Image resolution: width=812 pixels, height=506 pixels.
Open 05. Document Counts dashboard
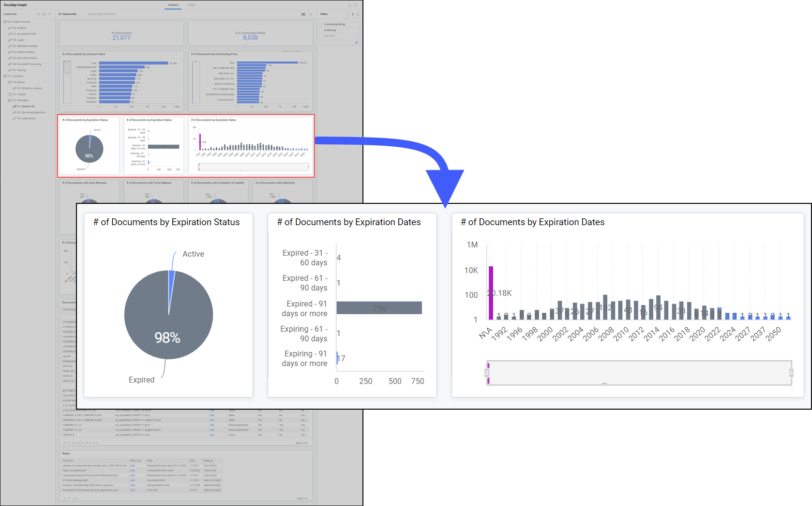25,58
